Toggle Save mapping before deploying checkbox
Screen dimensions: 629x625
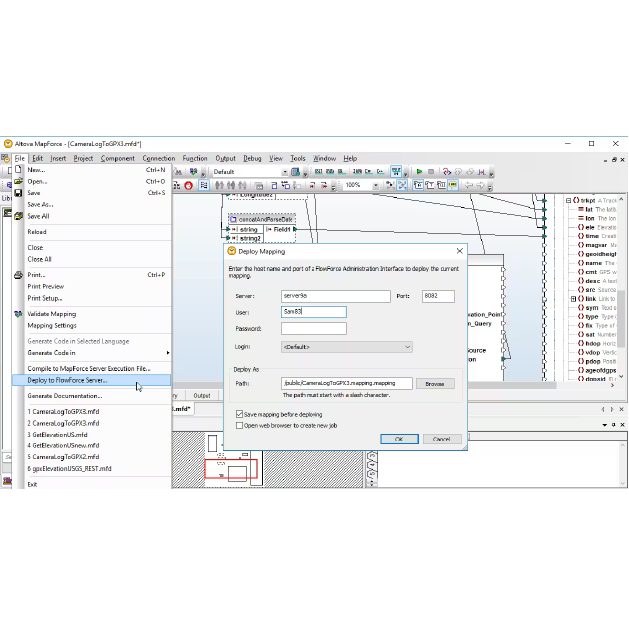point(239,414)
